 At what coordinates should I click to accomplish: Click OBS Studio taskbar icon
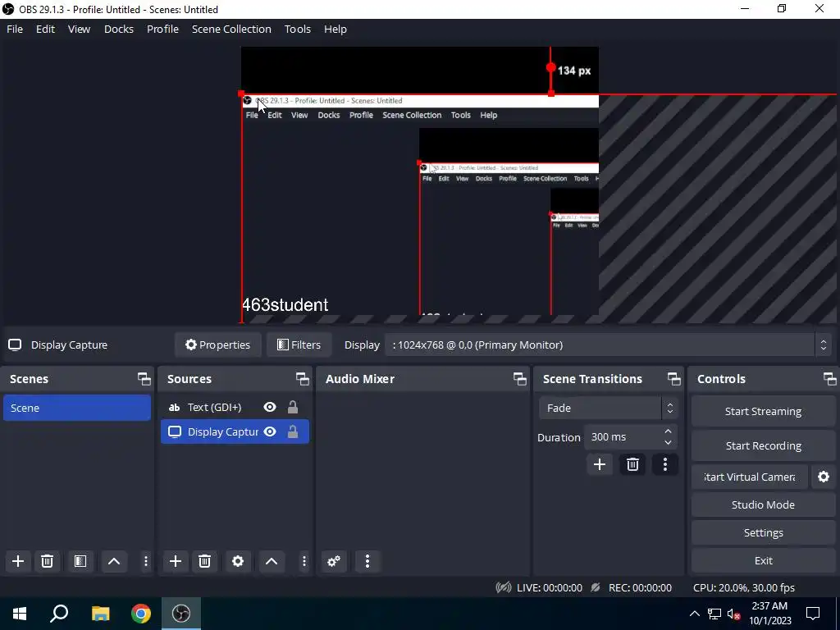[181, 614]
